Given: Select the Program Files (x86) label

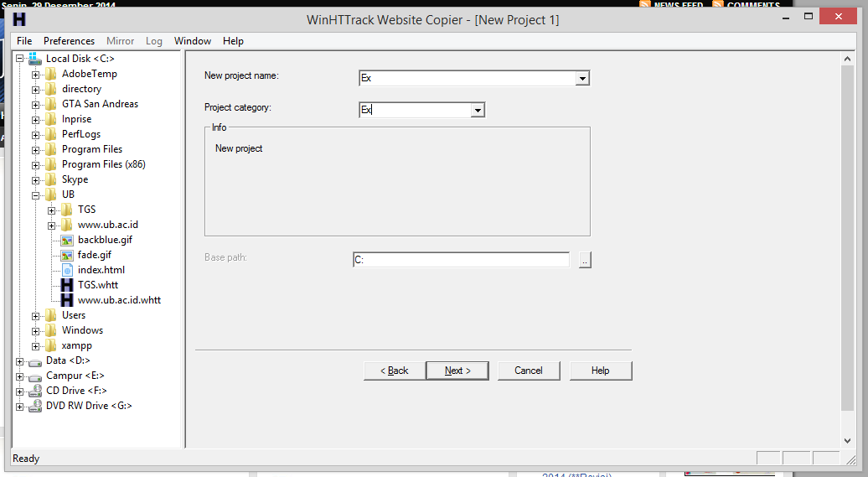Looking at the screenshot, I should [104, 164].
